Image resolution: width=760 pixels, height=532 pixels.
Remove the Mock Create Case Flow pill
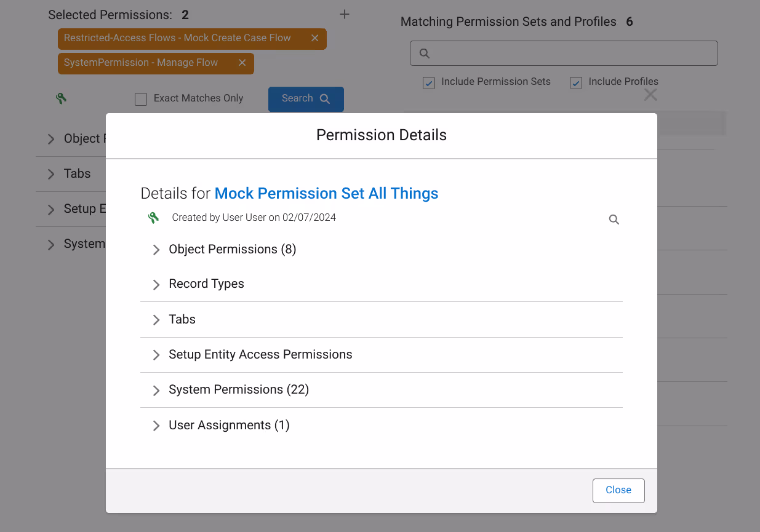(314, 38)
